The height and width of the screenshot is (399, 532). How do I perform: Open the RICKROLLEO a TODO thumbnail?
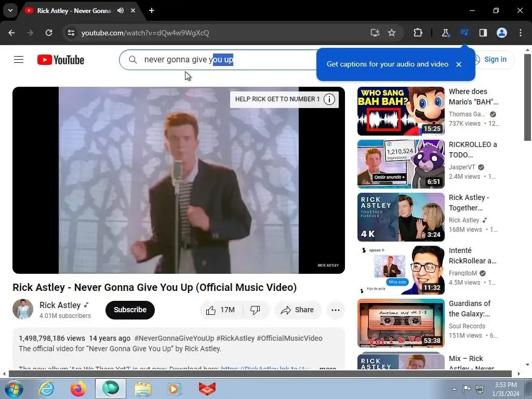(401, 164)
